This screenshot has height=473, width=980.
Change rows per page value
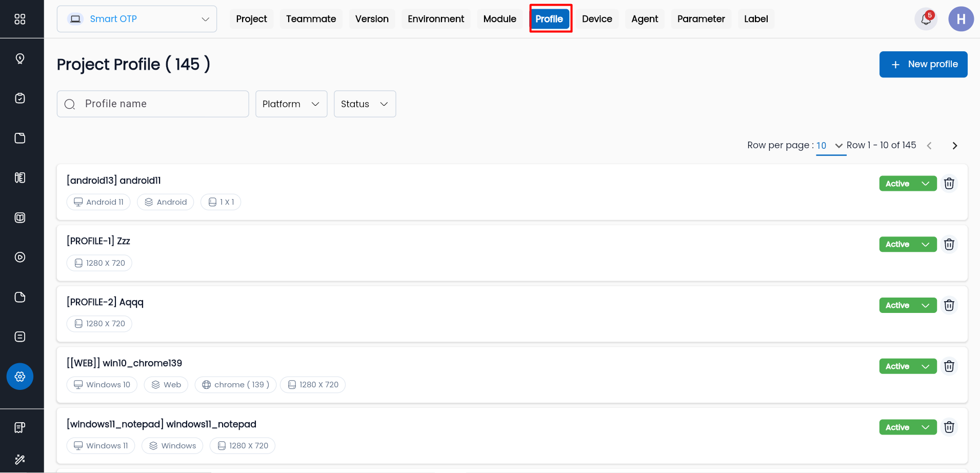(x=830, y=146)
